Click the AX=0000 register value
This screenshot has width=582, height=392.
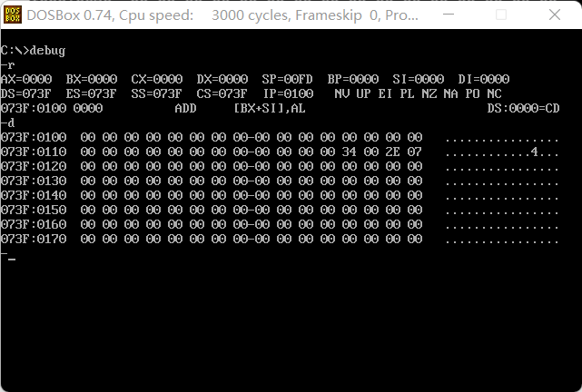pyautogui.click(x=26, y=79)
